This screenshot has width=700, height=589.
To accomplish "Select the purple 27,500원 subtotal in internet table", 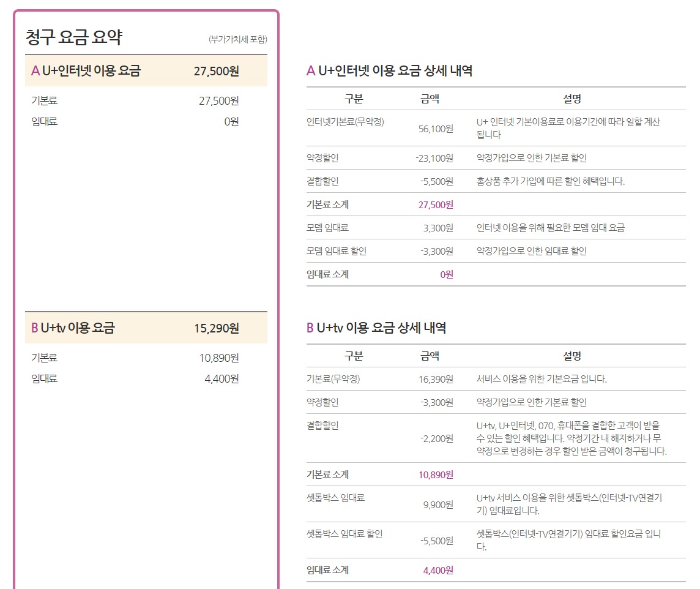I will click(x=436, y=204).
